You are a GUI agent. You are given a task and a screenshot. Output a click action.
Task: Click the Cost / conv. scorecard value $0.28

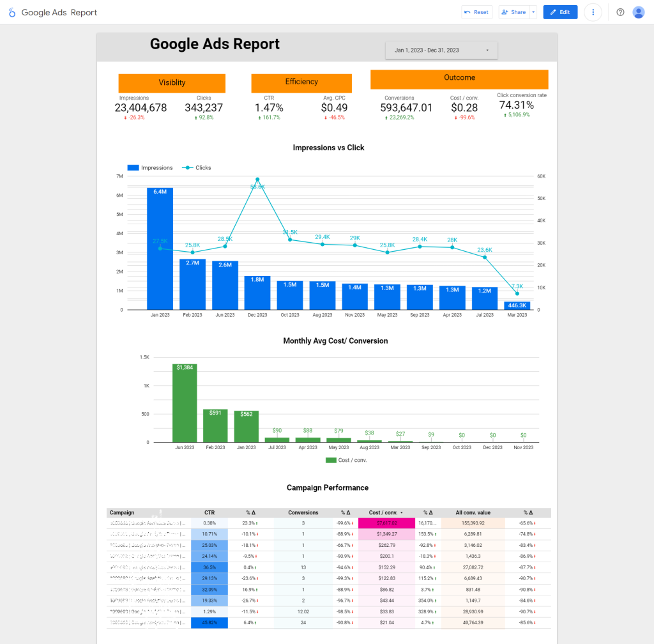coord(464,108)
